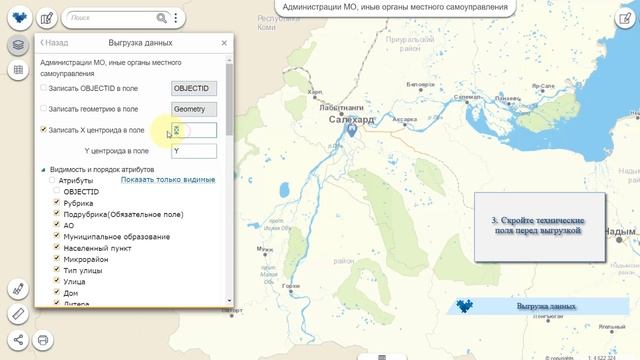Open the main logo menu button
This screenshot has height=360, width=640.
tap(19, 18)
